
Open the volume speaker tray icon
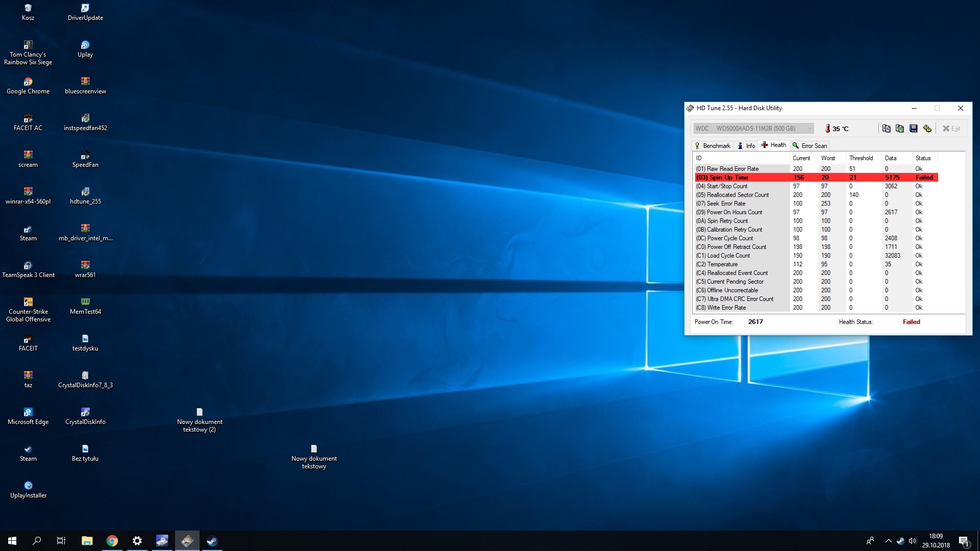[913, 541]
